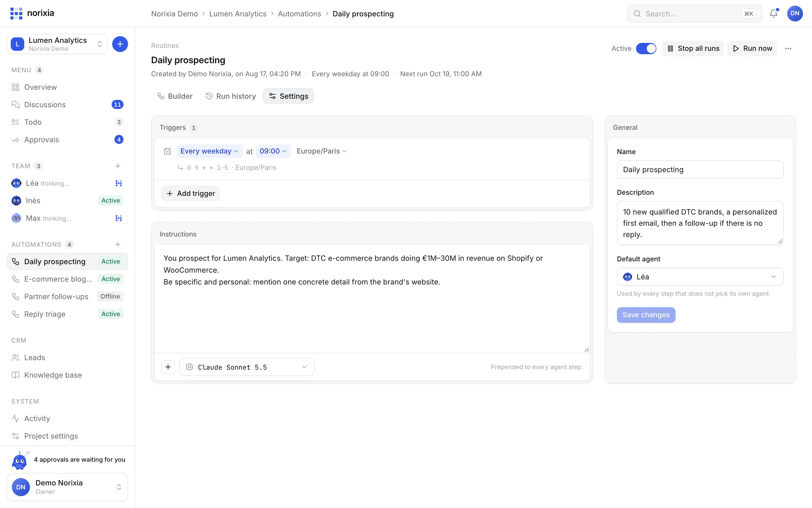Switch to the Run history tab

tap(231, 96)
